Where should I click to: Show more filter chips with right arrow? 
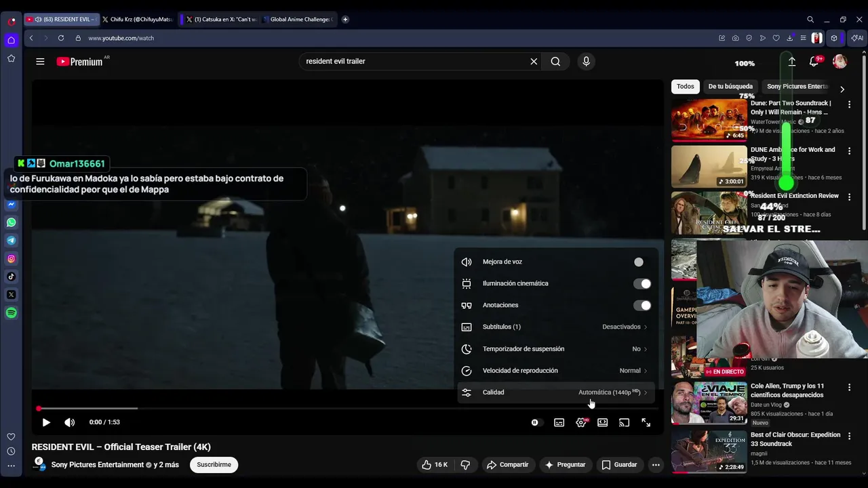842,89
